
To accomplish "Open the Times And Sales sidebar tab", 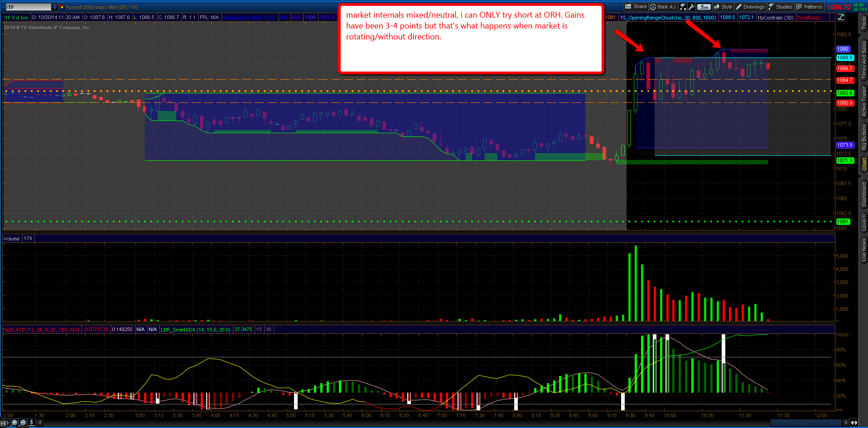I will pos(863,59).
